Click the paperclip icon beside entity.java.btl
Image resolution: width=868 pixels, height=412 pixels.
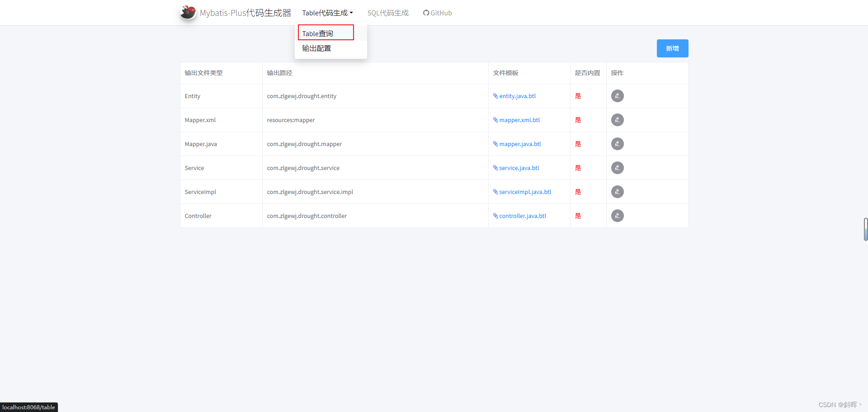495,96
